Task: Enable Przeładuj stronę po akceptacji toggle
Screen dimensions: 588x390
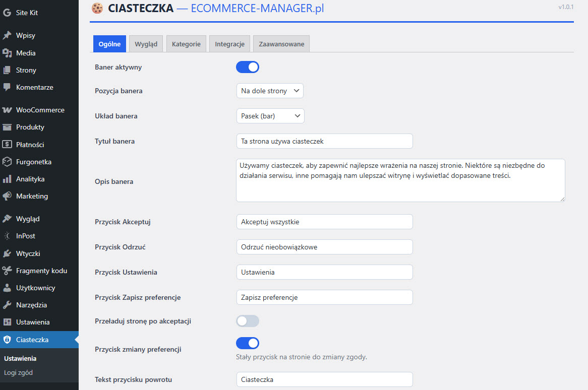Action: [248, 321]
